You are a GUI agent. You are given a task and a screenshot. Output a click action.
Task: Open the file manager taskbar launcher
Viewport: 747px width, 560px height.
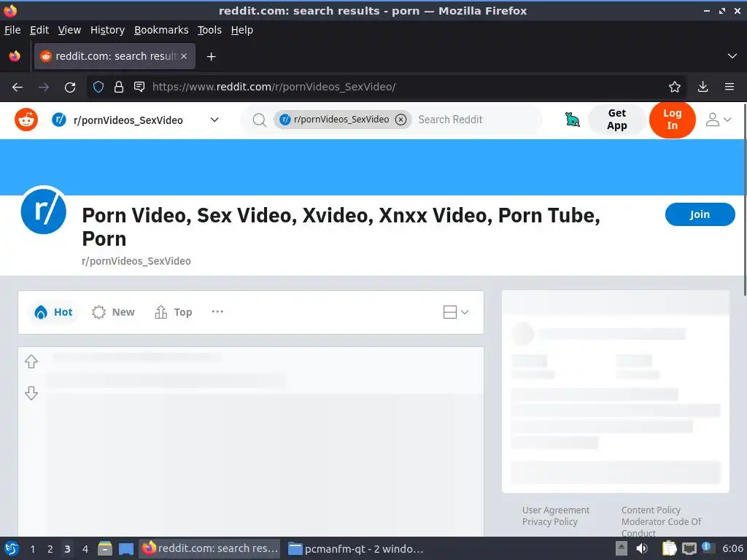[x=105, y=549]
